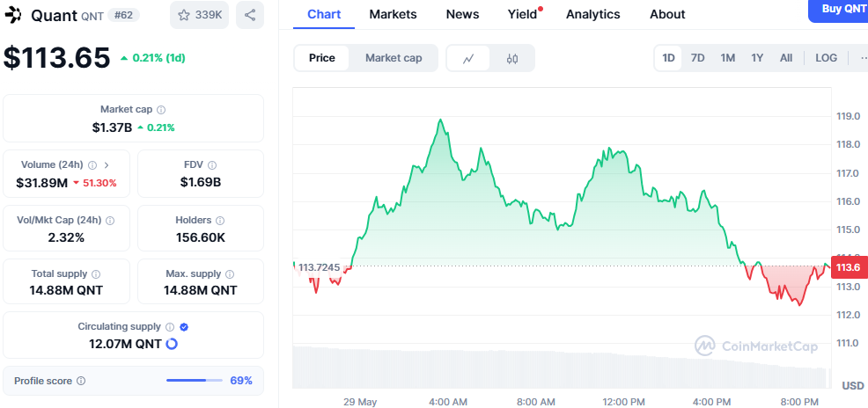Add Quant to watchlist via star button

(x=199, y=15)
